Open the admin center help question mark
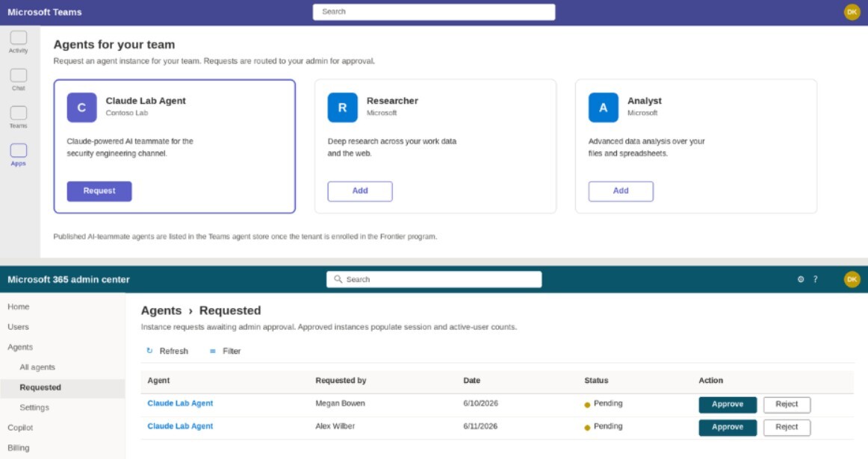868x459 pixels. click(815, 279)
